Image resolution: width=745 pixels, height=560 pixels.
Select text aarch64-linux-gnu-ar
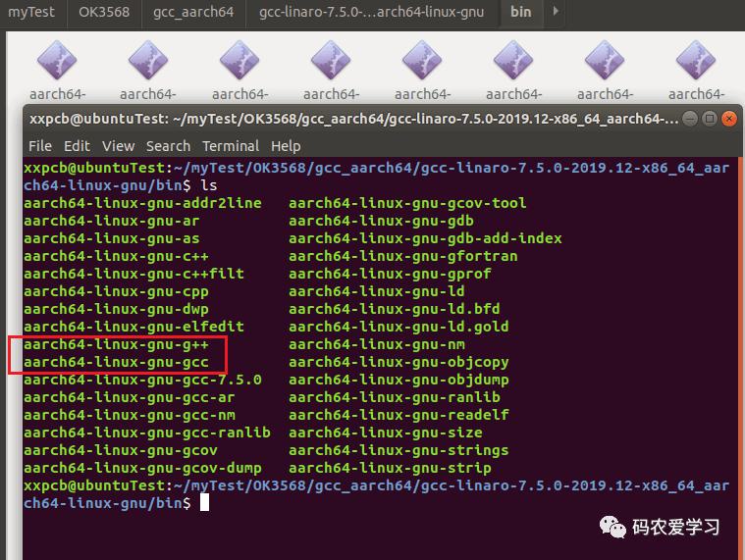pyautogui.click(x=112, y=221)
